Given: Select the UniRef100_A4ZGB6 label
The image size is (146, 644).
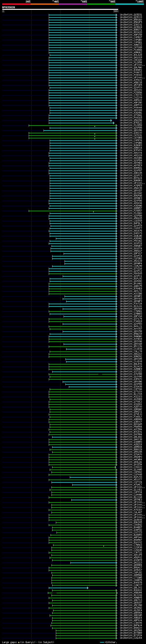Looking at the screenshot, I should 131,158.
